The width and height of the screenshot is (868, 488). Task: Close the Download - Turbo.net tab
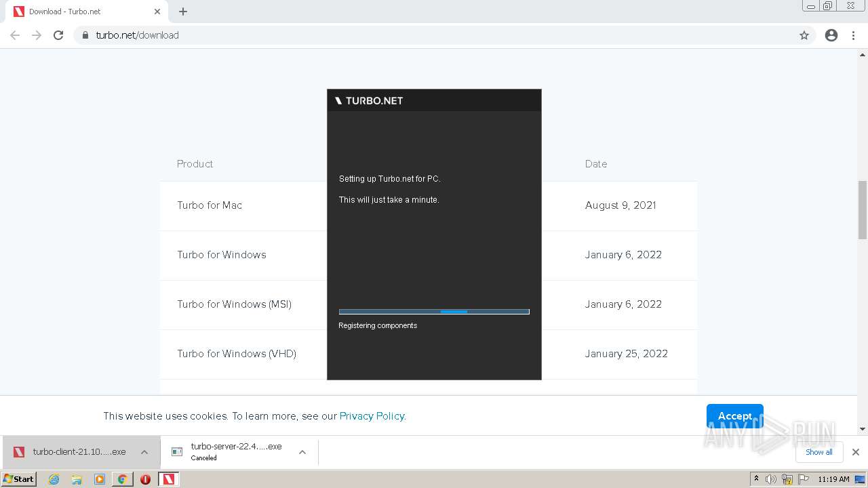coord(157,12)
